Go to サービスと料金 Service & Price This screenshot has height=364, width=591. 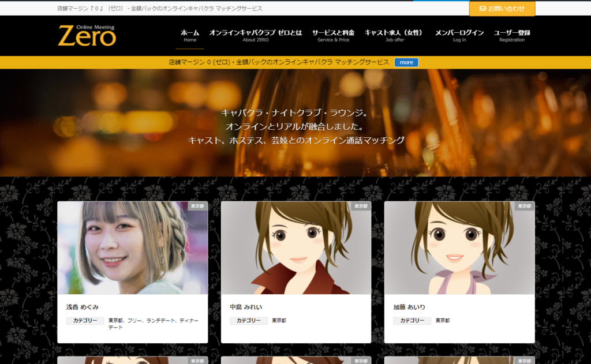[x=333, y=35]
